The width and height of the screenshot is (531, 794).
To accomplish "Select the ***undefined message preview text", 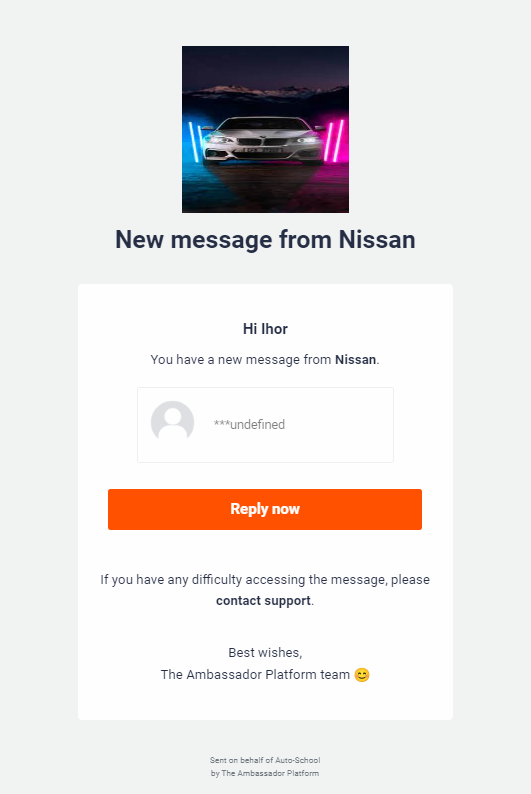I will click(x=249, y=424).
